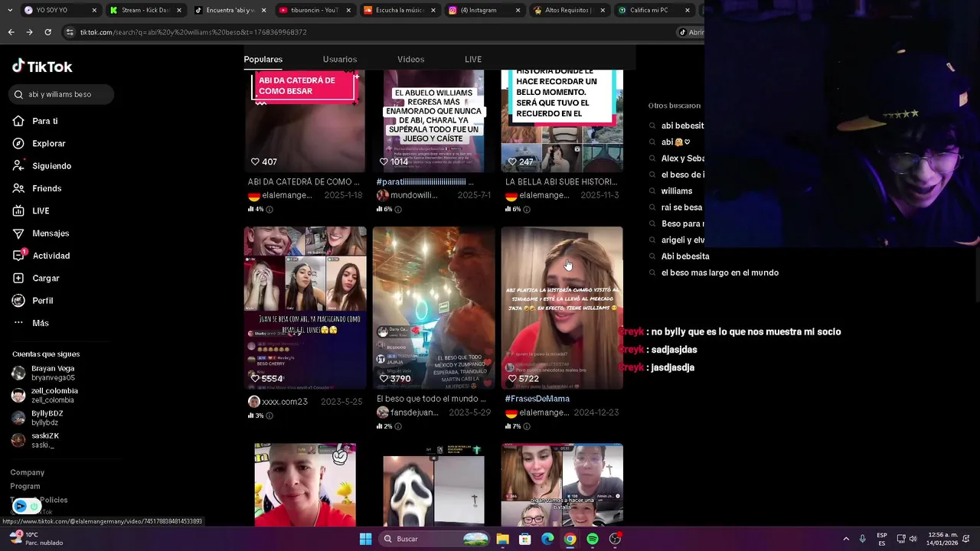The width and height of the screenshot is (980, 551).
Task: Open mundowilli author profile
Action: tap(407, 195)
